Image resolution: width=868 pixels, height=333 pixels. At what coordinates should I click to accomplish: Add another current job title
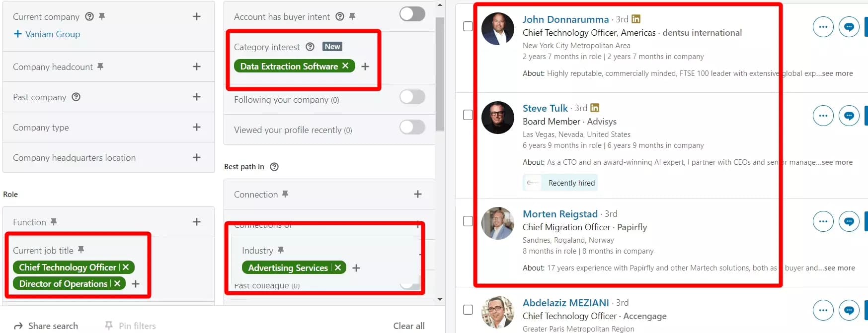[x=136, y=284]
